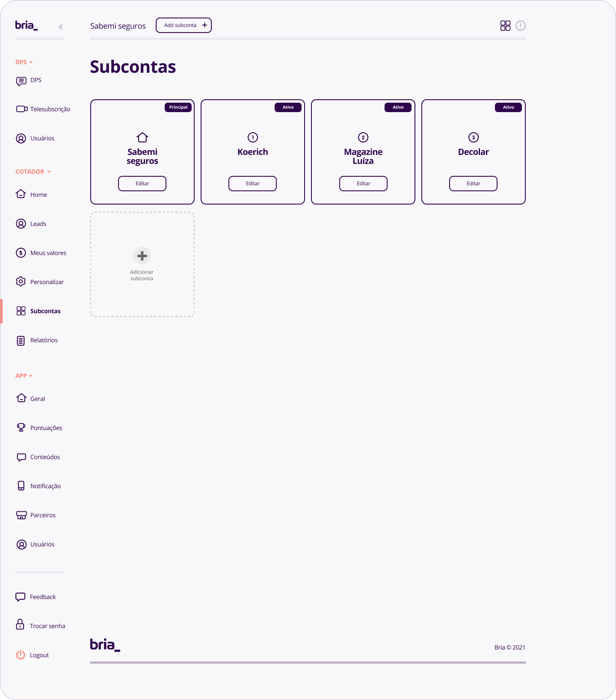This screenshot has height=700, width=616.
Task: Edit the Koerich subconta
Action: tap(252, 184)
